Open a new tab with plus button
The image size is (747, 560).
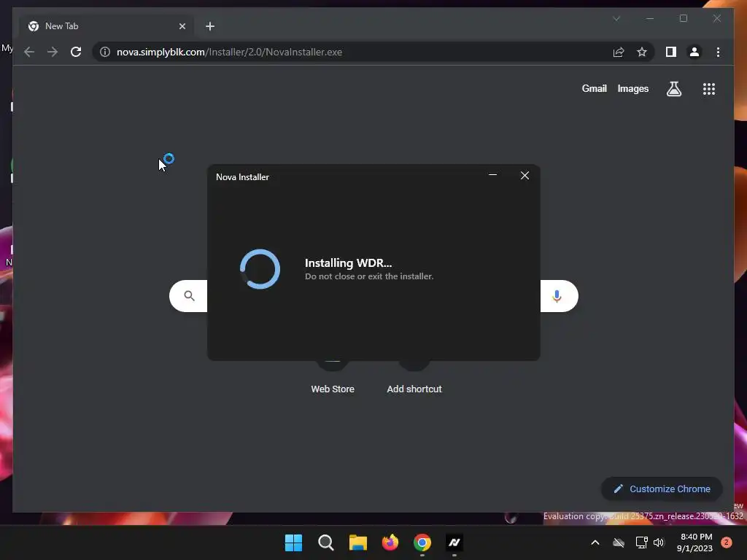pos(210,26)
